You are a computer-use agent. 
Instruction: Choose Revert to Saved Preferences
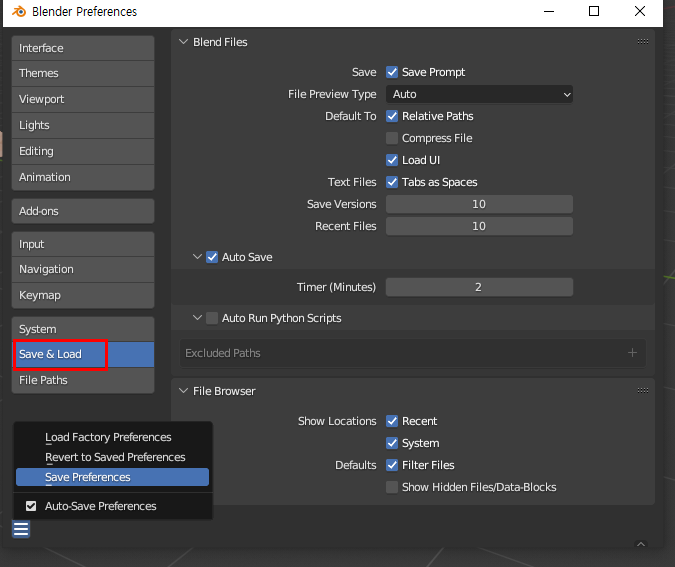(112, 457)
